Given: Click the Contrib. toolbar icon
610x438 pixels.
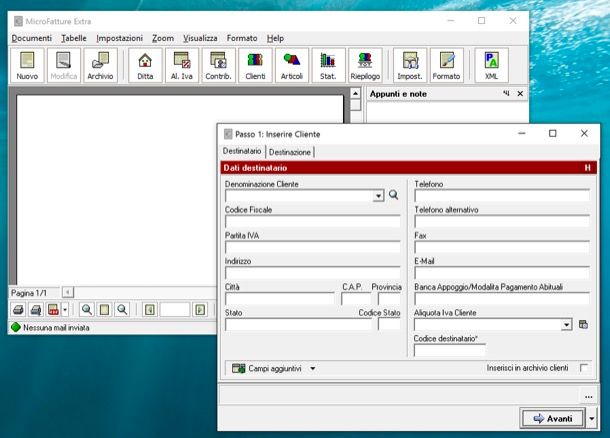Looking at the screenshot, I should [x=218, y=65].
